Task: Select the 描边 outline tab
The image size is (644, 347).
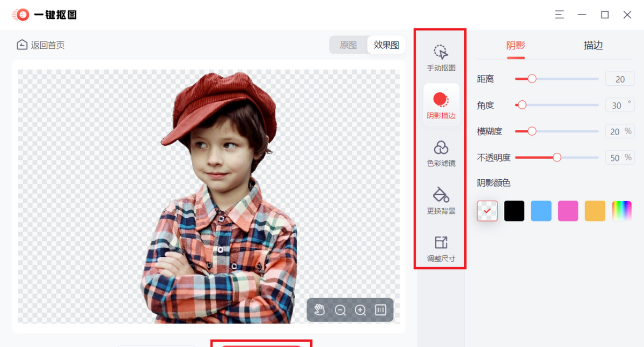Action: (593, 46)
